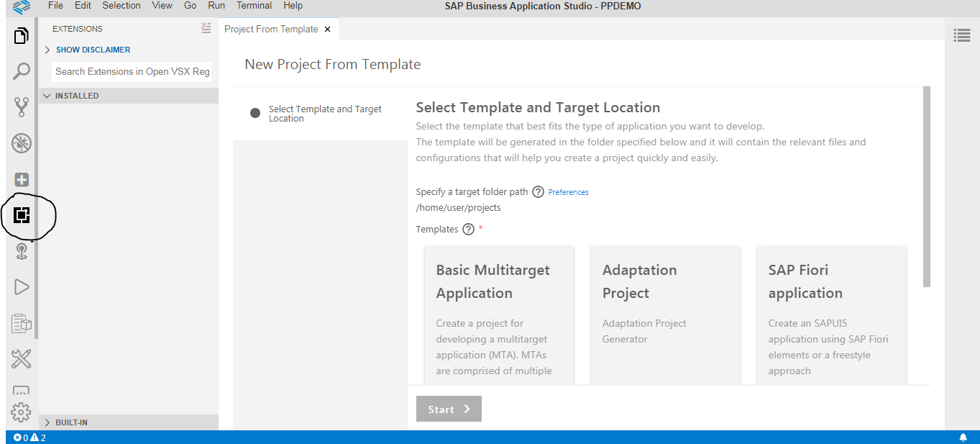The height and width of the screenshot is (444, 980).
Task: Click the notification bell in status bar
Action: click(963, 438)
